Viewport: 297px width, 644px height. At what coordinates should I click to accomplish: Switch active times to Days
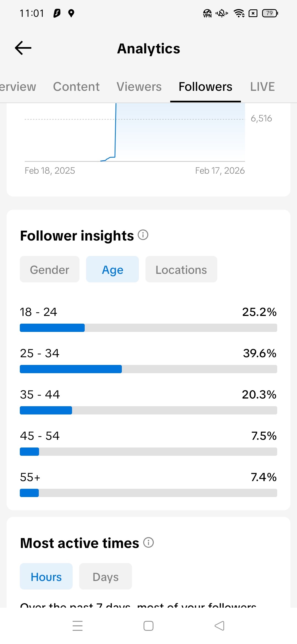[x=106, y=577]
